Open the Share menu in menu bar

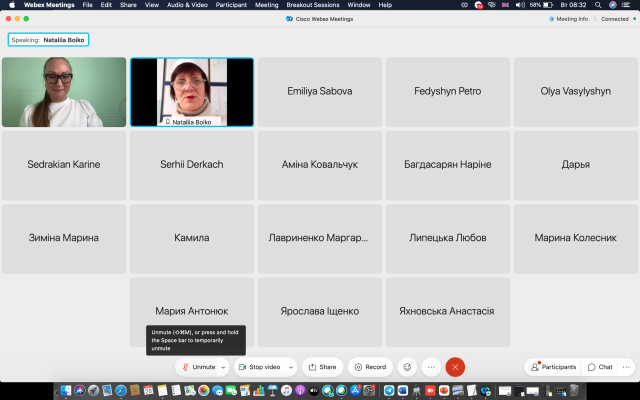click(x=128, y=5)
